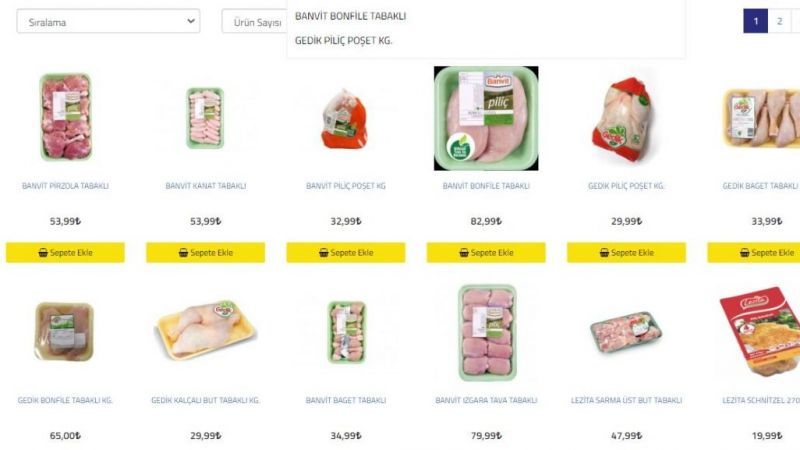Open Lezita Sarma Üst But Tabaklı link
The height and width of the screenshot is (450, 800).
point(627,401)
